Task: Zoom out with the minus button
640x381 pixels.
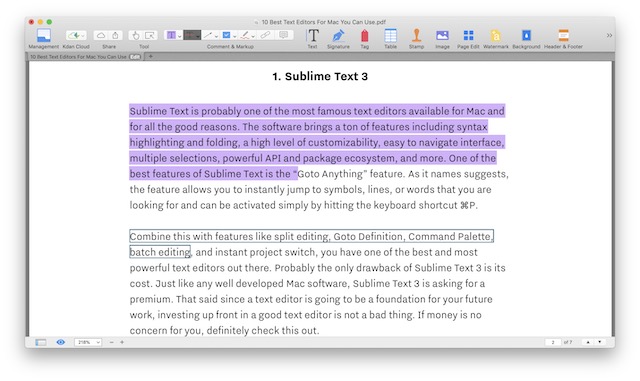Action: (x=112, y=342)
